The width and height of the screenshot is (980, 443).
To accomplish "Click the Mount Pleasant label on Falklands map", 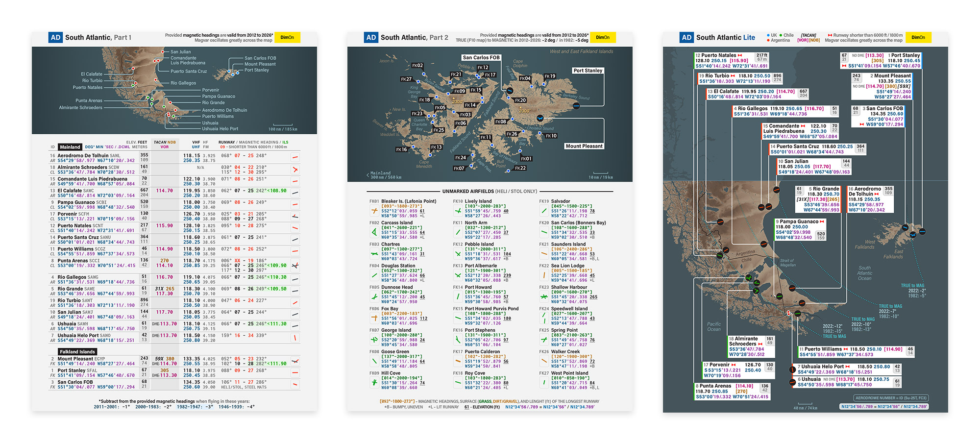I will [584, 146].
